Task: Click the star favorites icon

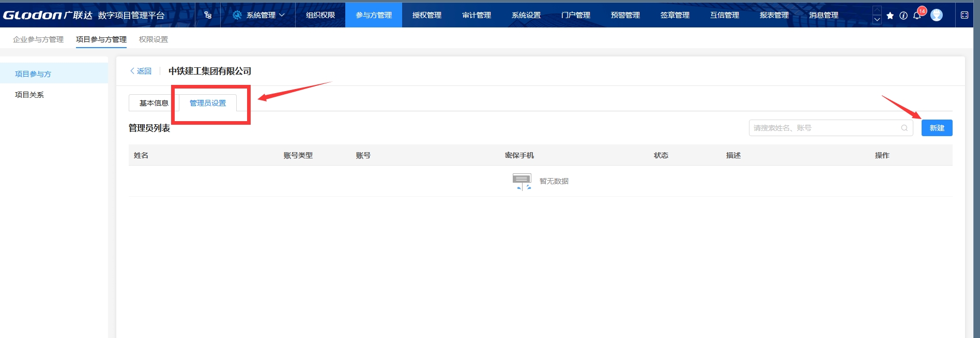Action: 890,16
